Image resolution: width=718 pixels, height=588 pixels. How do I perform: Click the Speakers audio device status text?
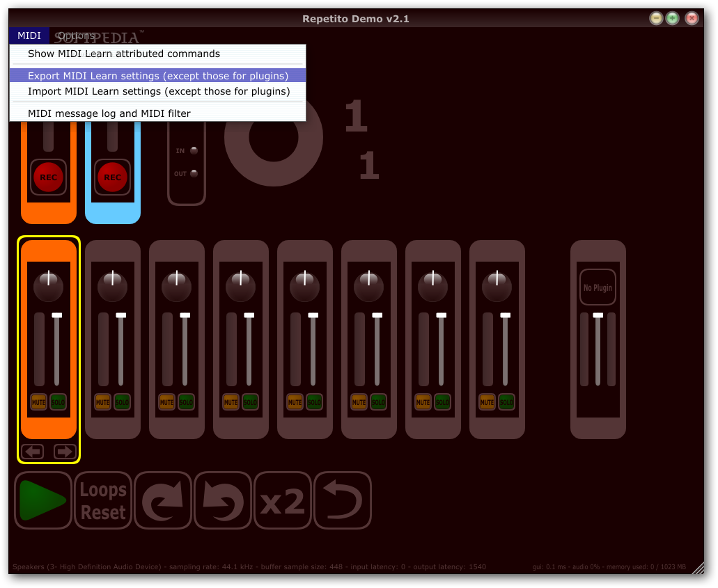point(249,567)
